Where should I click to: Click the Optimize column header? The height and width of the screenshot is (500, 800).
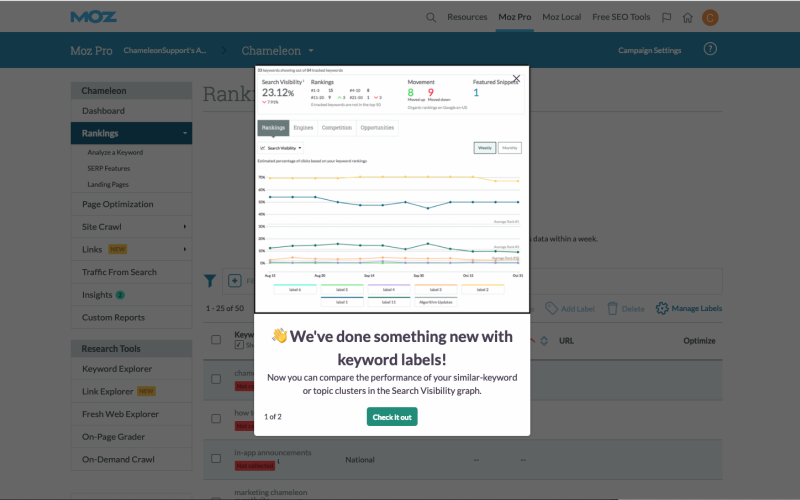point(699,341)
